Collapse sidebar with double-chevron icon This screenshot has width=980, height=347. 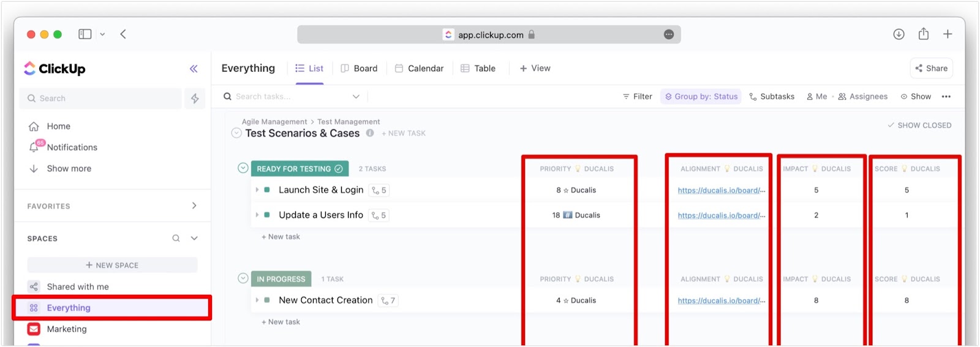click(x=194, y=69)
